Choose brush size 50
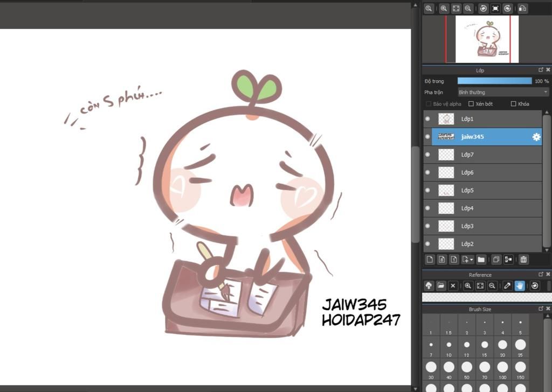This screenshot has width=552, height=392. [467, 370]
